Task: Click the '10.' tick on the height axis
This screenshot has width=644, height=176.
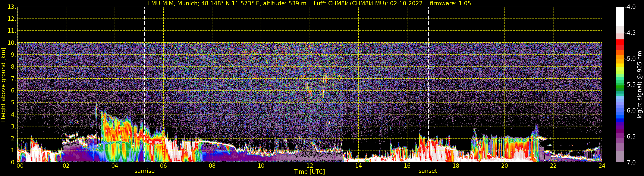Action: click(x=12, y=43)
